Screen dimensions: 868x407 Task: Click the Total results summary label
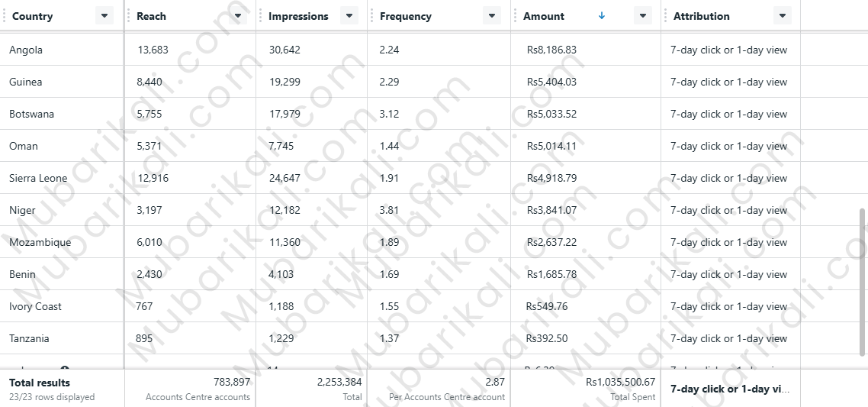click(40, 383)
